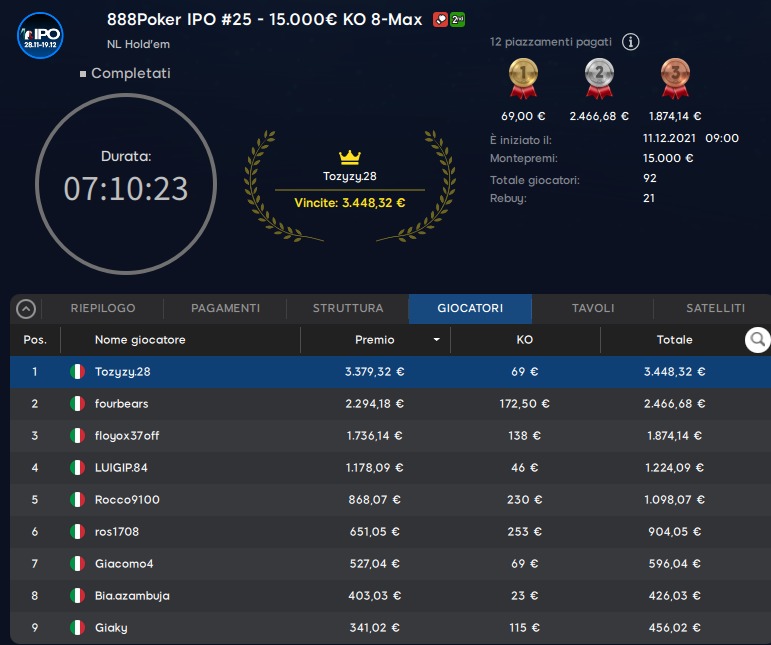Image resolution: width=771 pixels, height=645 pixels.
Task: Open the player search magnifier
Action: (757, 340)
